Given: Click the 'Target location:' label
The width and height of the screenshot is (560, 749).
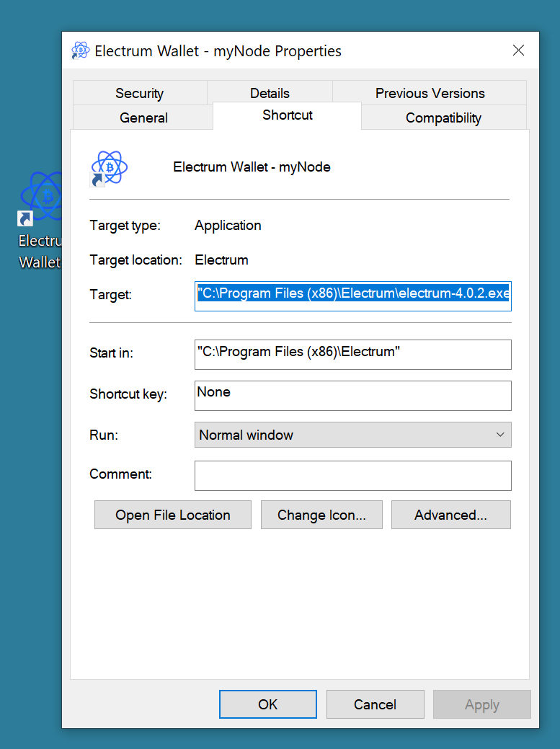Looking at the screenshot, I should point(135,260).
